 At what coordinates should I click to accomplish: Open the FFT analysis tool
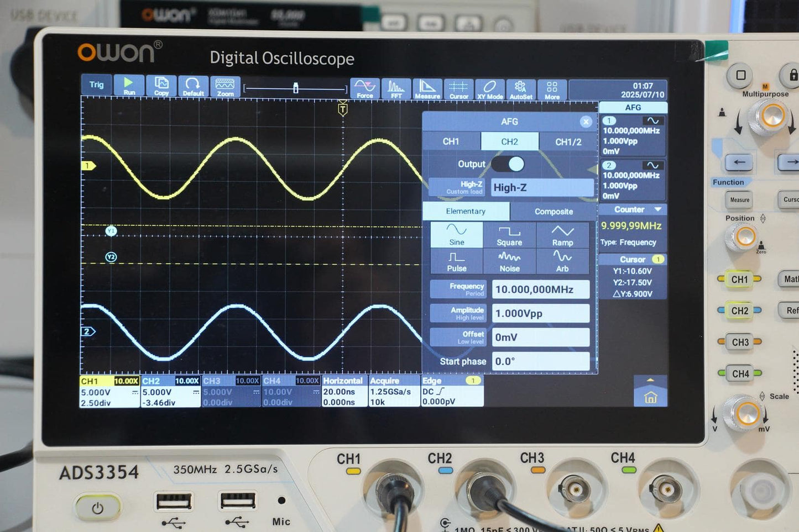pyautogui.click(x=396, y=88)
